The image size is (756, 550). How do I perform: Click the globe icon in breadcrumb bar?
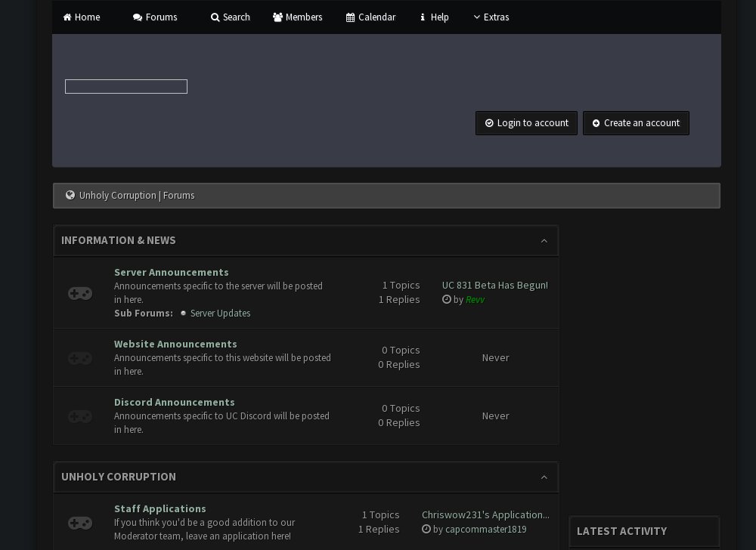coord(70,195)
